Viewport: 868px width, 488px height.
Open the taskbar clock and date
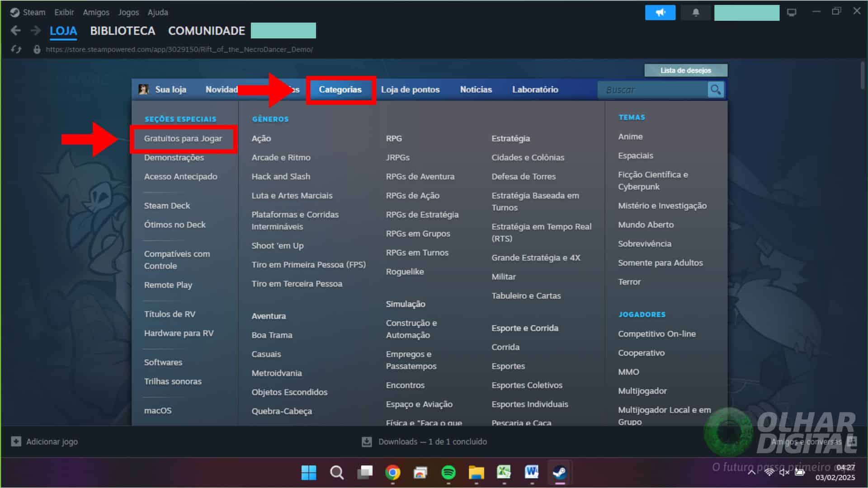835,472
